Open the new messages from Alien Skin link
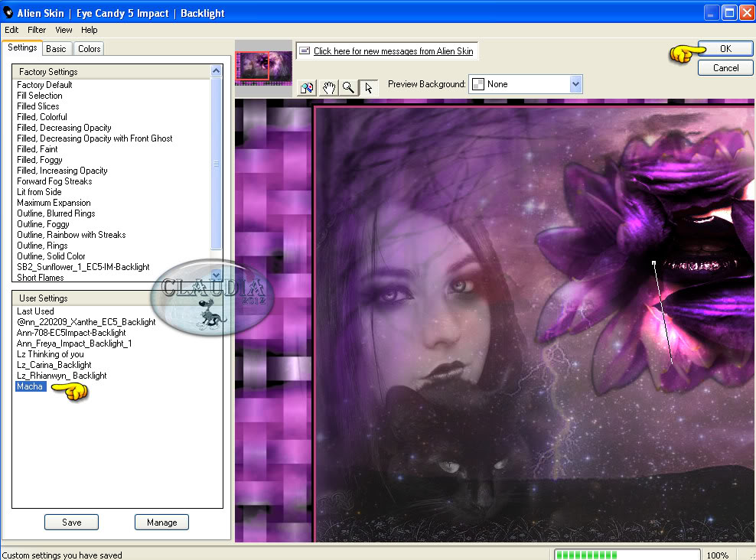 [x=393, y=51]
